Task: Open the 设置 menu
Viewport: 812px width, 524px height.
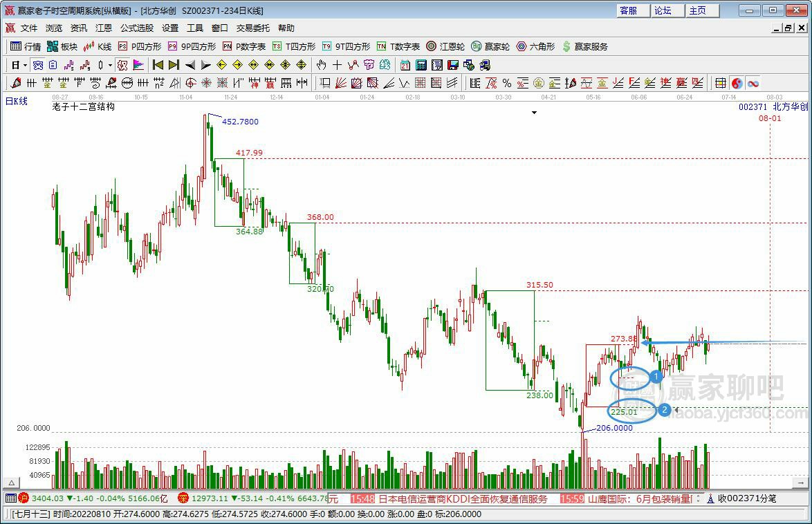Action: pyautogui.click(x=170, y=28)
